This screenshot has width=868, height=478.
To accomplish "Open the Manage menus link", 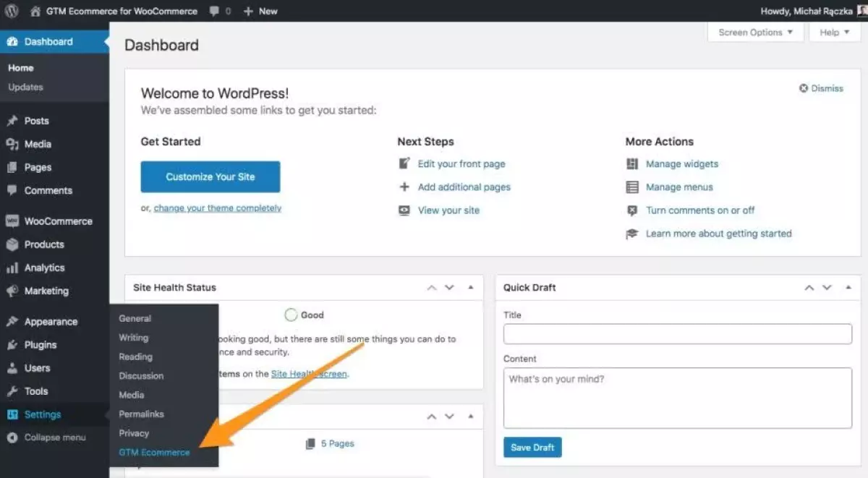I will (x=679, y=187).
